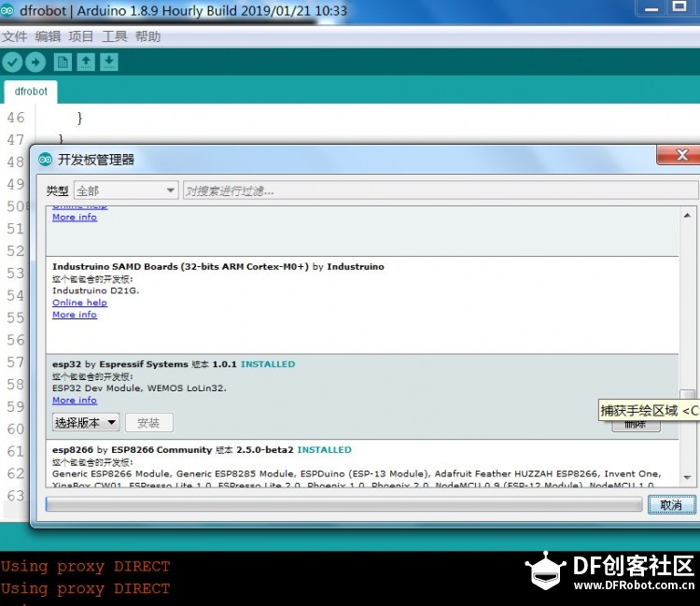This screenshot has height=606, width=700.
Task: Open the 文件 menu
Action: pos(14,36)
